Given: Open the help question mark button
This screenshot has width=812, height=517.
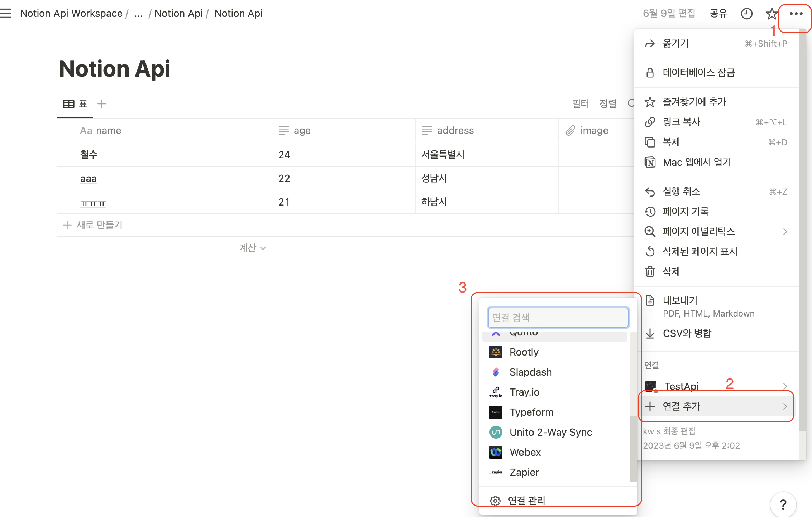Looking at the screenshot, I should click(783, 504).
